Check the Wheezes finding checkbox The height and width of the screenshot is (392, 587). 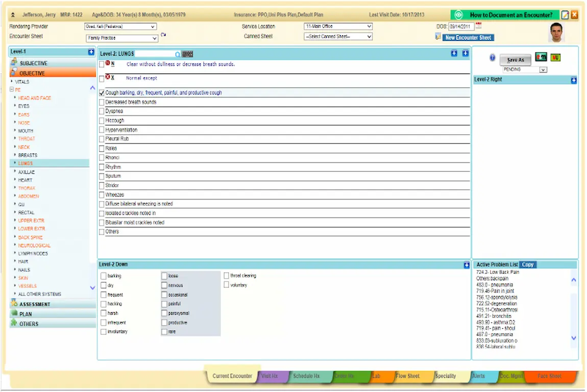pyautogui.click(x=102, y=194)
